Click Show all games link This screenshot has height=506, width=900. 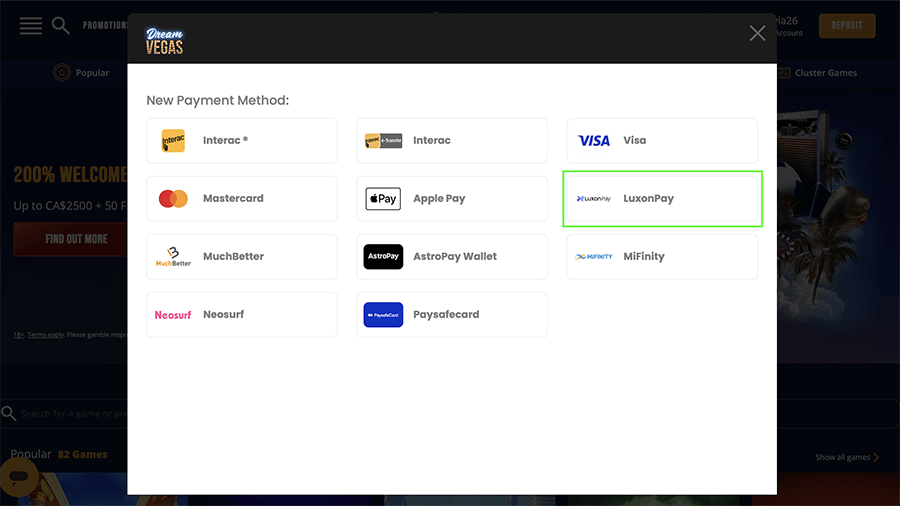(843, 457)
